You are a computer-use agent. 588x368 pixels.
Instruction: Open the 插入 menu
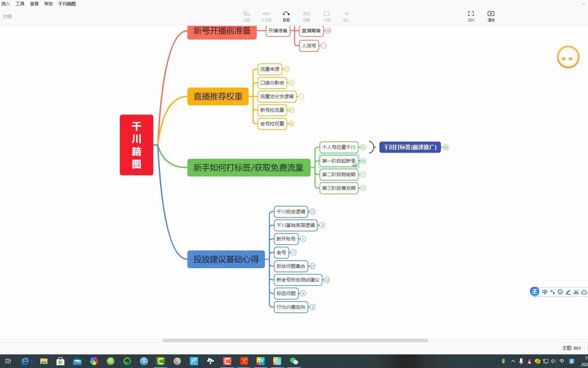pos(6,4)
